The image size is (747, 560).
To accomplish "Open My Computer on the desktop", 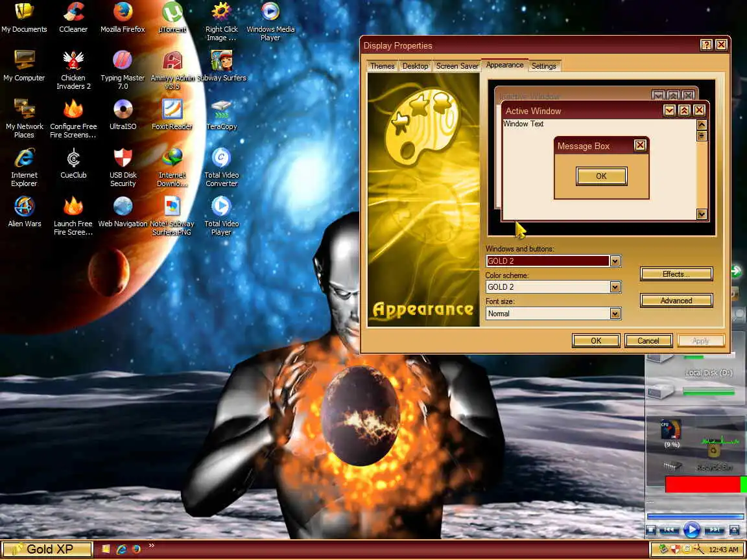I will pyautogui.click(x=24, y=65).
